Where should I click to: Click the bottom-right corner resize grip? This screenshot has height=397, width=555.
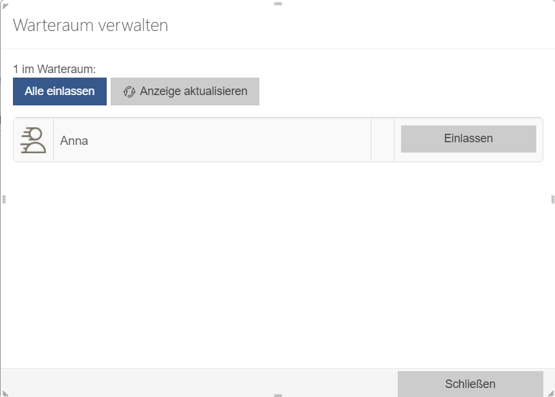point(551,393)
